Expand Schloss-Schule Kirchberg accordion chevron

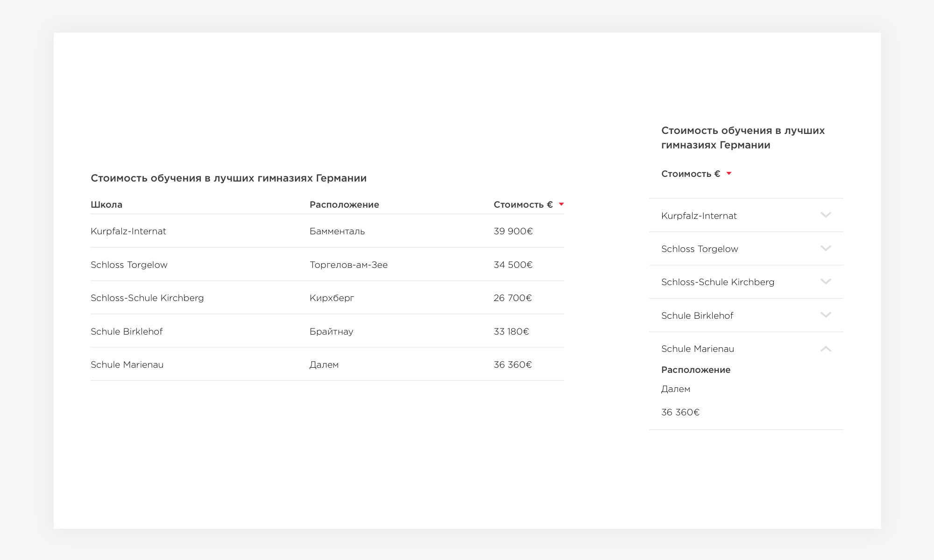tap(826, 281)
